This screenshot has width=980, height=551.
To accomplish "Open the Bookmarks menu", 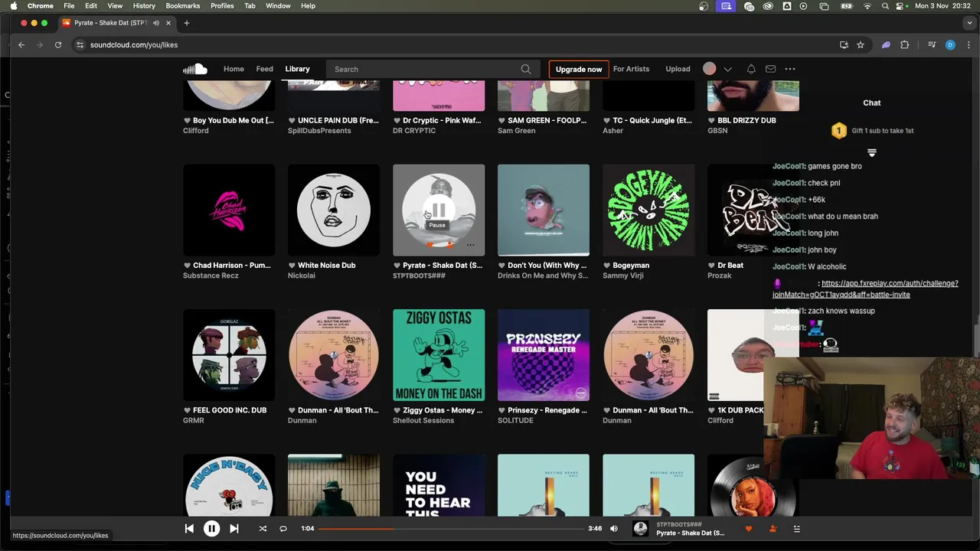I will tap(183, 5).
